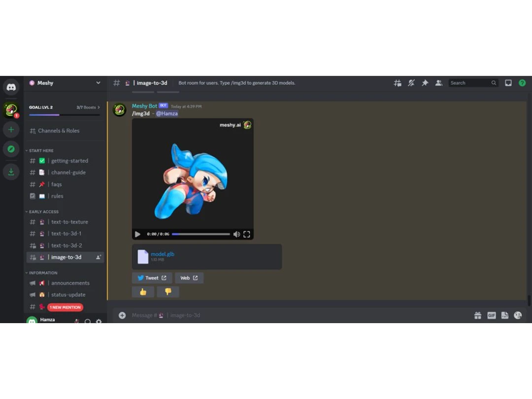The height and width of the screenshot is (399, 532).
Task: Open the GIF picker icon
Action: click(491, 316)
